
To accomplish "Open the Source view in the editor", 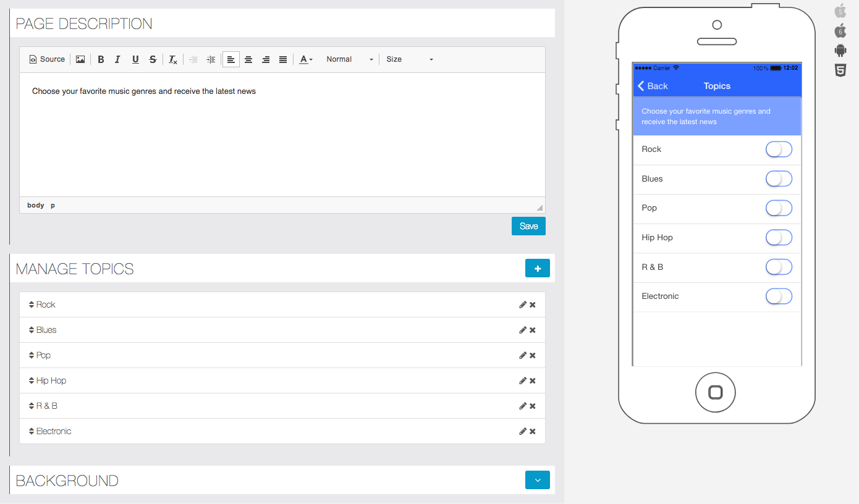I will pos(47,59).
